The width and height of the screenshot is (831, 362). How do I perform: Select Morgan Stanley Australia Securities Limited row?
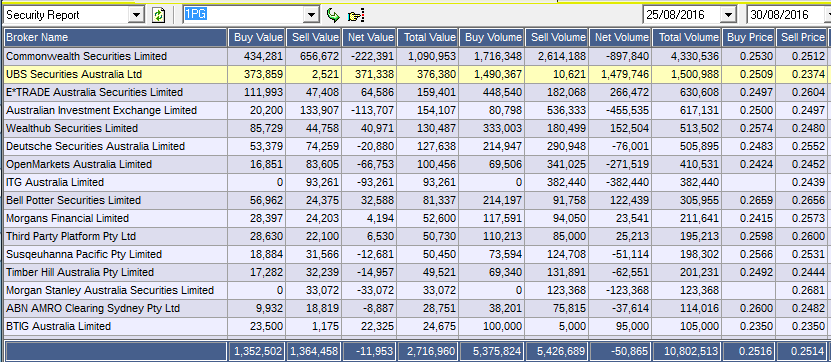point(416,290)
